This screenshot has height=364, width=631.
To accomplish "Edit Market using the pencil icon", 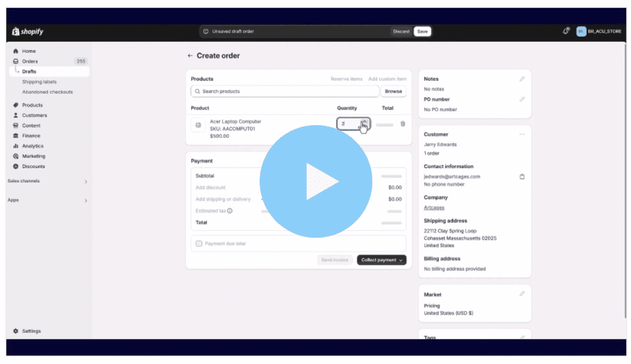I will coord(522,294).
